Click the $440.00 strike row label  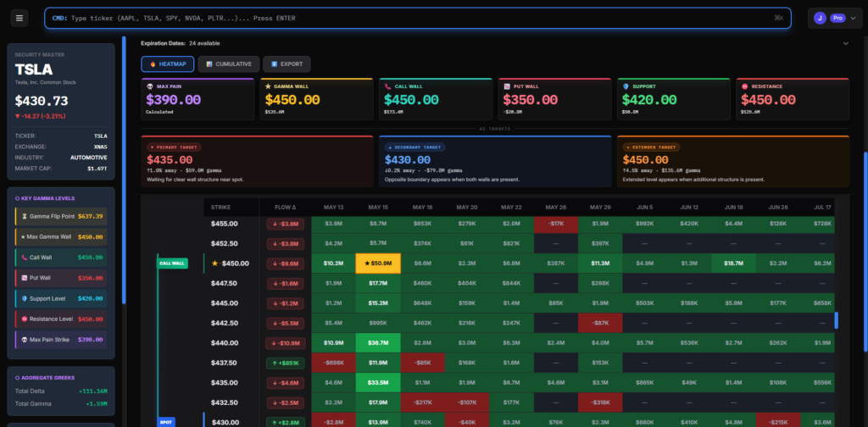click(224, 343)
